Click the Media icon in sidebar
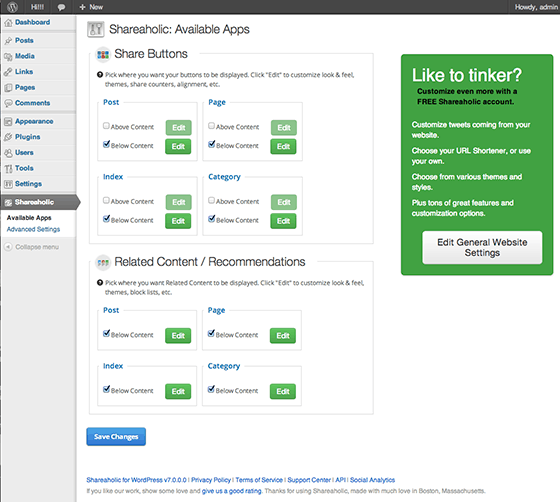 tap(8, 56)
